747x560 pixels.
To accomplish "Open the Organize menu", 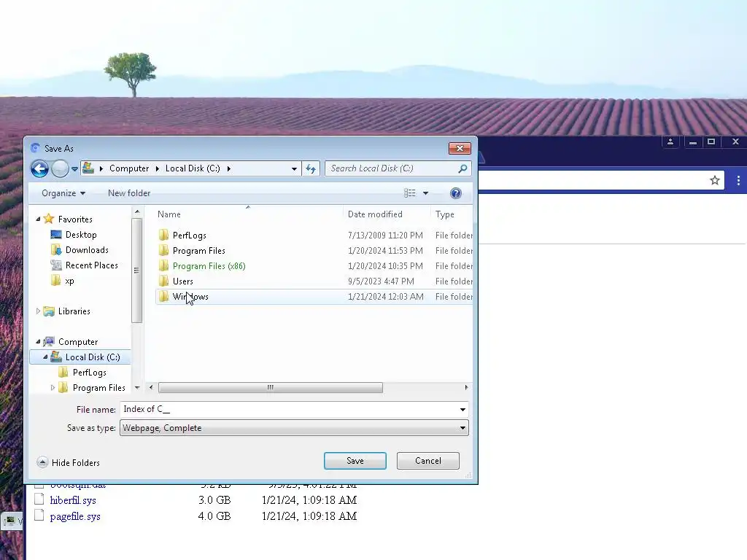I will coord(63,192).
